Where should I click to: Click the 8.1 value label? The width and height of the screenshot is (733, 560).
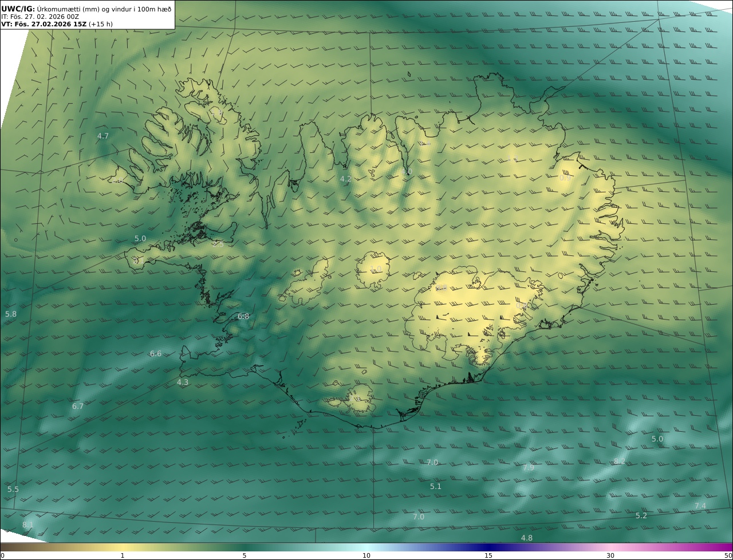[28, 524]
